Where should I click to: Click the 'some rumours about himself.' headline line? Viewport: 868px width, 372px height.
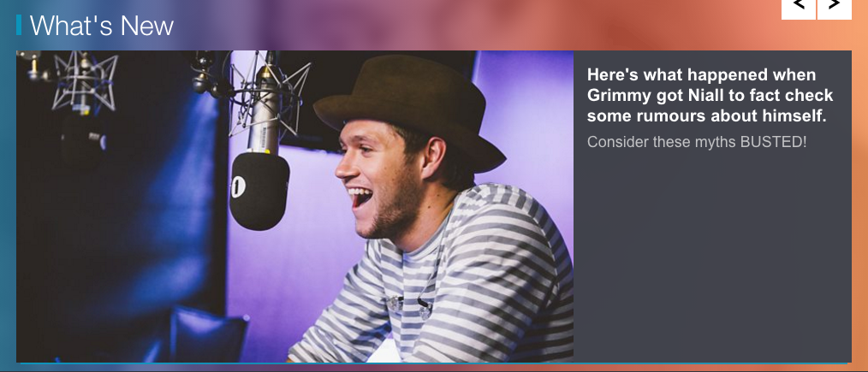pyautogui.click(x=706, y=116)
